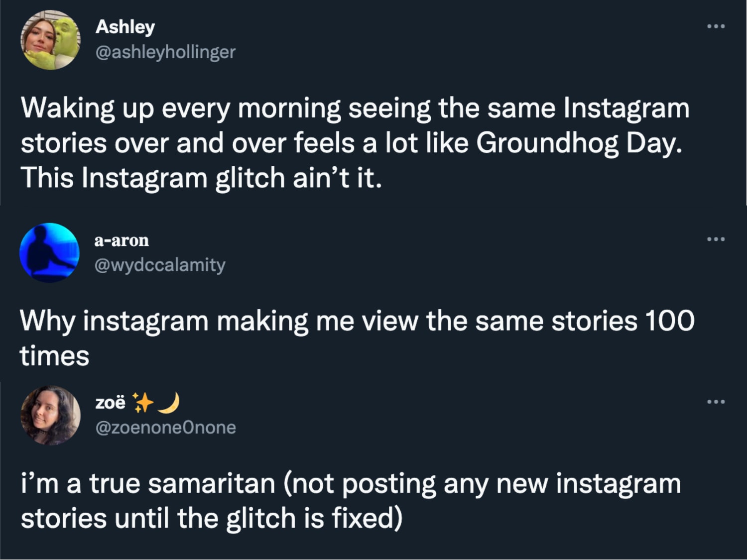Open more options on zoë's tweet
The width and height of the screenshot is (747, 560).
716,402
